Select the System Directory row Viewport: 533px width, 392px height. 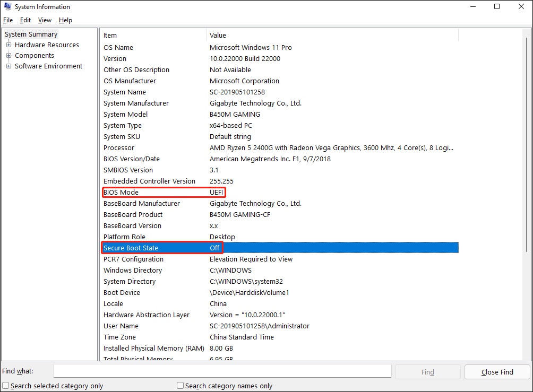point(280,281)
